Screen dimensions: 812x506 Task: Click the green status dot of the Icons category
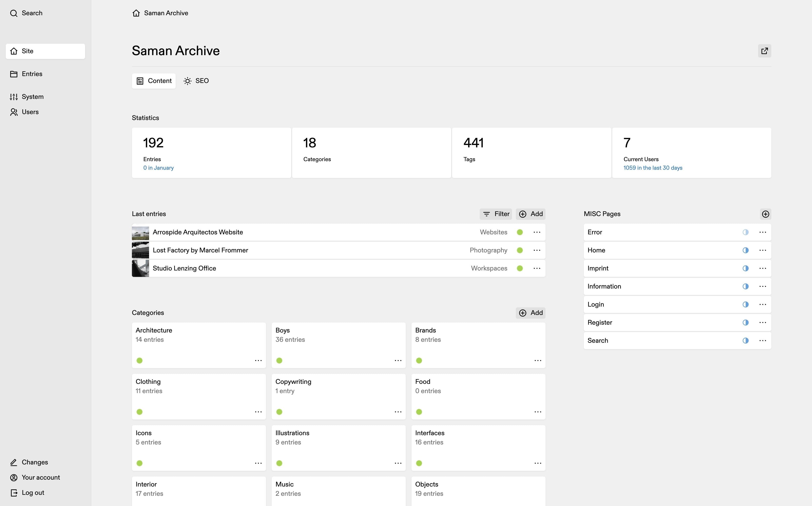click(x=140, y=463)
